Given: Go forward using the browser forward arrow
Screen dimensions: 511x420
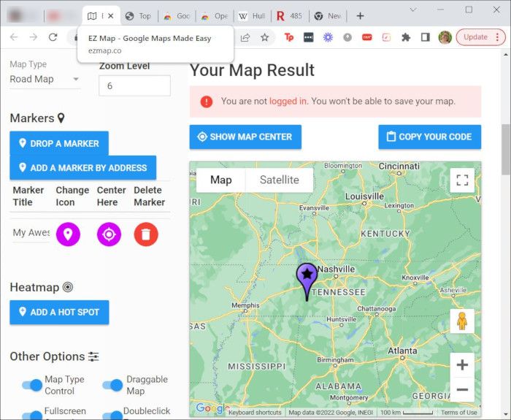Looking at the screenshot, I should click(34, 37).
